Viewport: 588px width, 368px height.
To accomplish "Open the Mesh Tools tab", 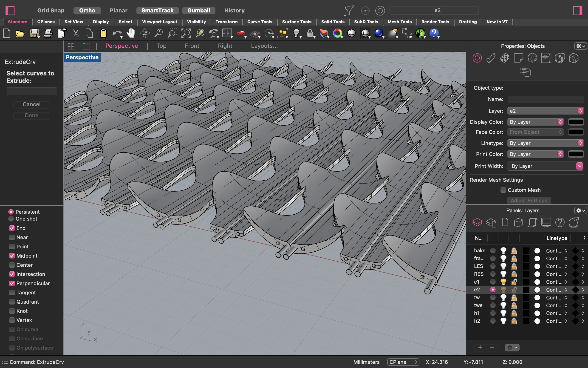I will coord(400,22).
